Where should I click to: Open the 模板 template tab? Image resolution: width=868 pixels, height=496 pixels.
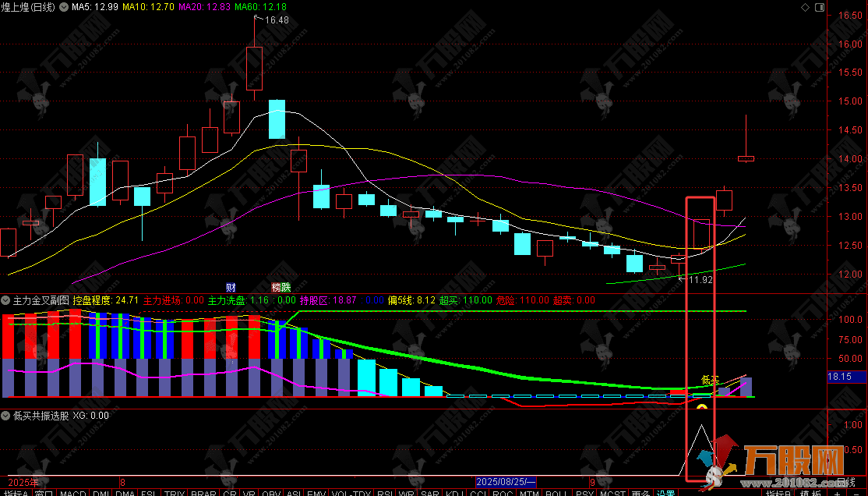(810, 493)
